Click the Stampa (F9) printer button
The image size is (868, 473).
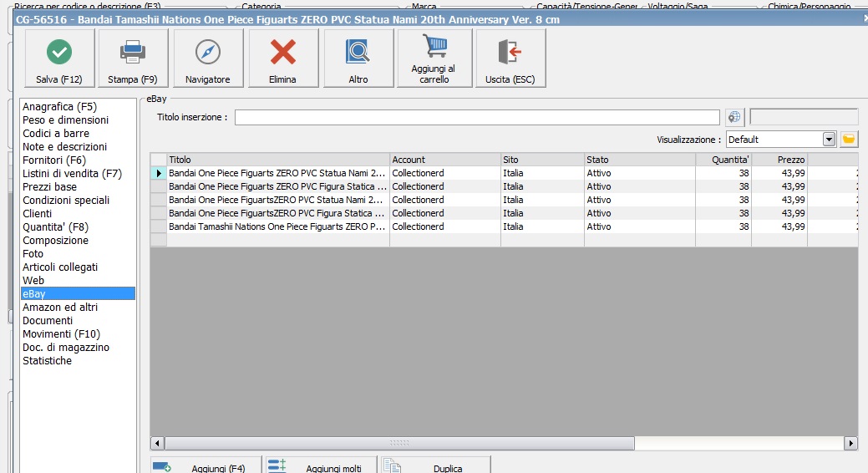(132, 58)
